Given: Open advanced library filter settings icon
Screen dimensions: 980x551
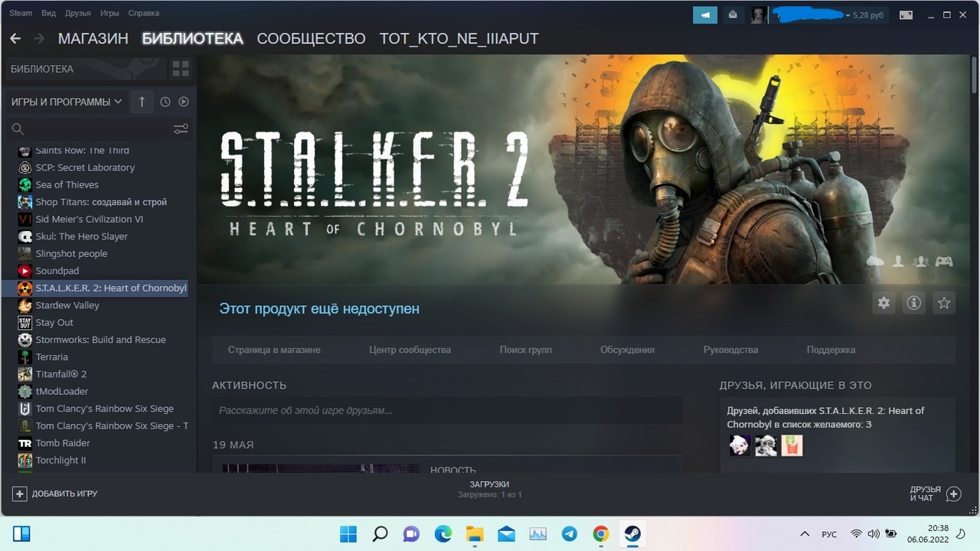Looking at the screenshot, I should click(x=181, y=129).
